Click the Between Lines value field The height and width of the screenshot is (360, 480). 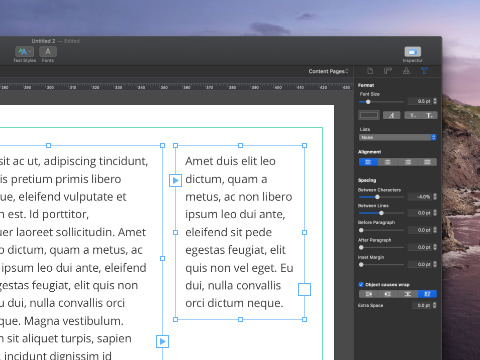pyautogui.click(x=420, y=213)
